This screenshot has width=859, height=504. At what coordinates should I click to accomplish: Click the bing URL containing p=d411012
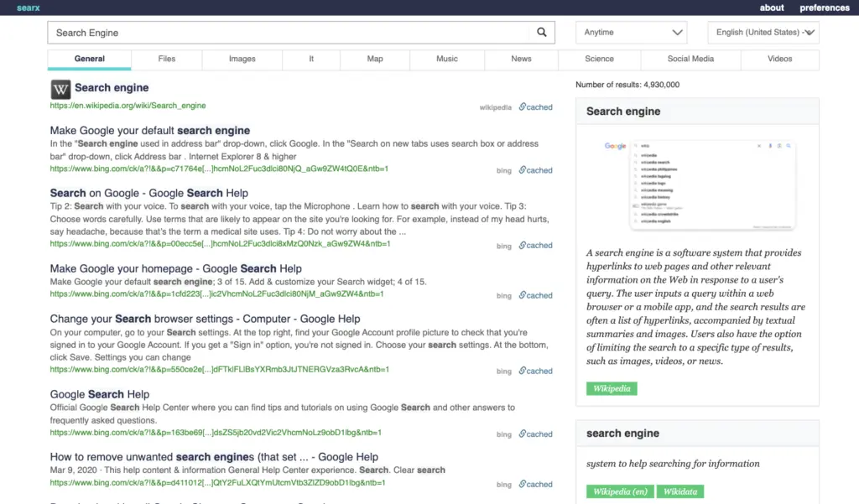pos(217,483)
